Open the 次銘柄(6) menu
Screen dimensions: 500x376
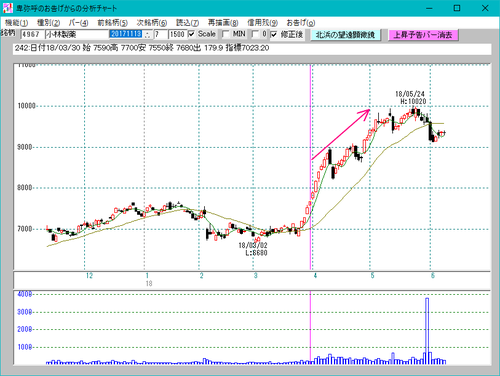(x=152, y=23)
